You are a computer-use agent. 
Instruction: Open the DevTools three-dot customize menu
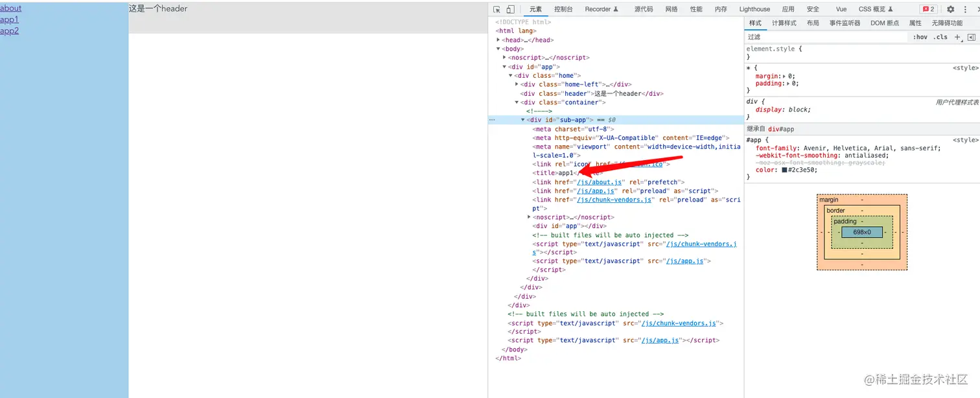pos(965,9)
